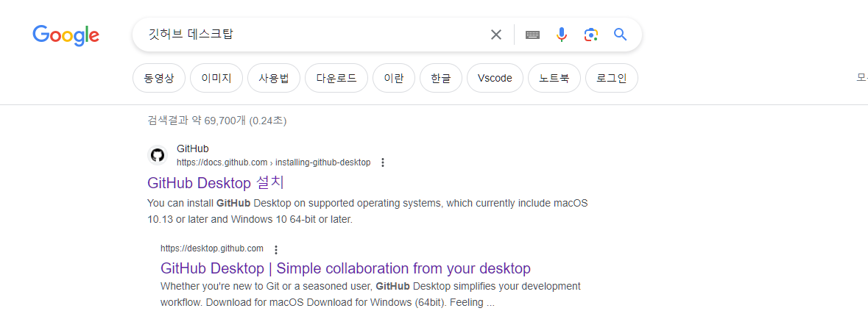
Task: Select the 한글 filter chip
Action: click(x=441, y=78)
